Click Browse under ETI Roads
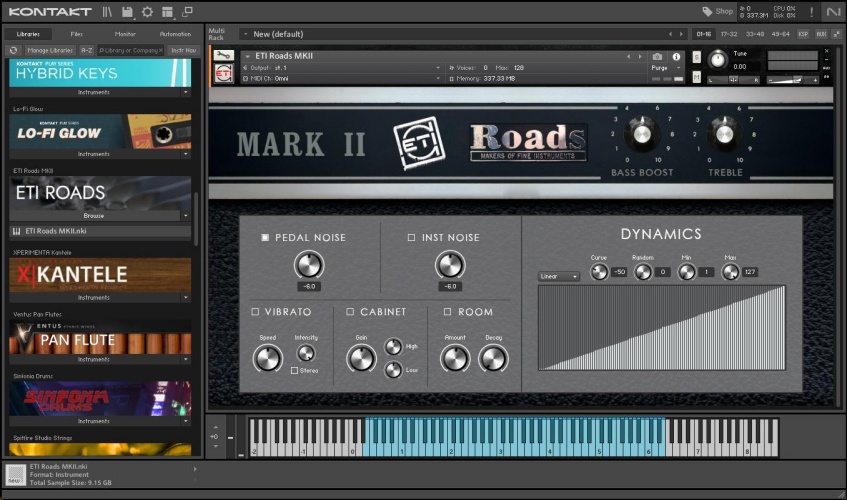Image resolution: width=847 pixels, height=500 pixels. 94,215
